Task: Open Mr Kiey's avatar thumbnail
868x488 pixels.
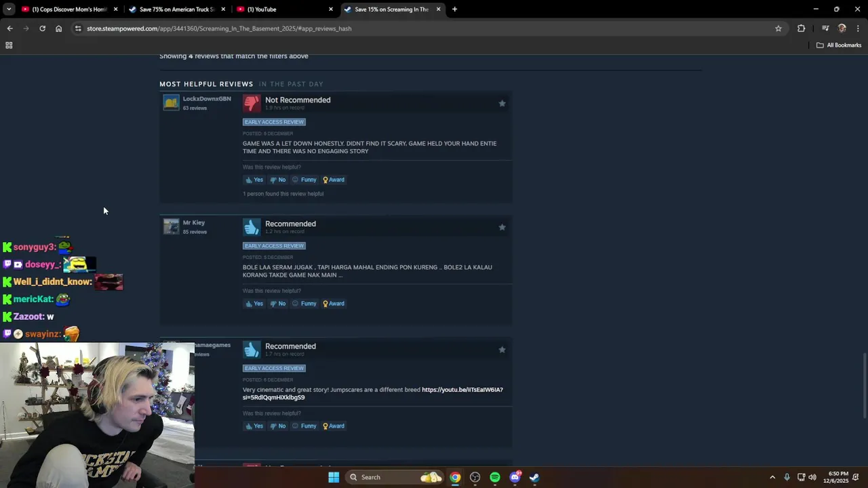Action: [171, 226]
